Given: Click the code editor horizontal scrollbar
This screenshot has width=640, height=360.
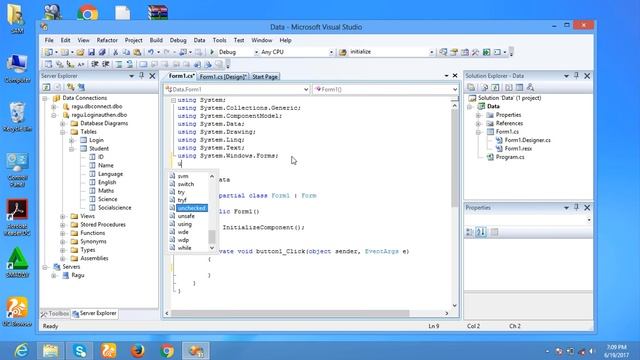Looking at the screenshot, I should pos(290,313).
